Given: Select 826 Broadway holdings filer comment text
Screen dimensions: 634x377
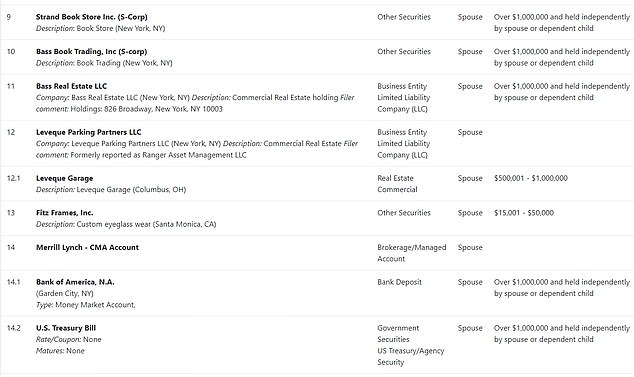Looking at the screenshot, I should coord(146,109).
